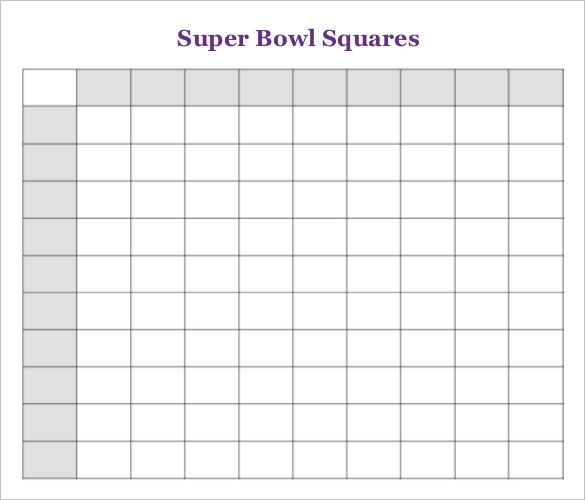Click white square in row two, column four

coord(266,162)
